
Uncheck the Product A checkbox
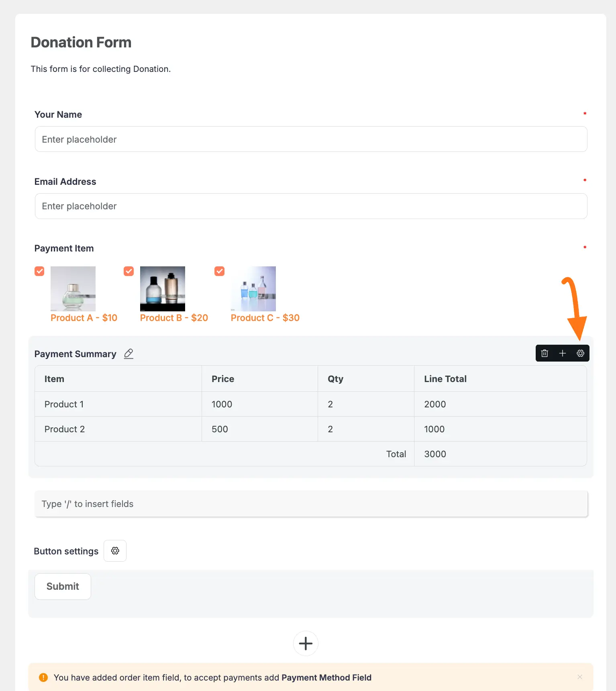pos(39,271)
